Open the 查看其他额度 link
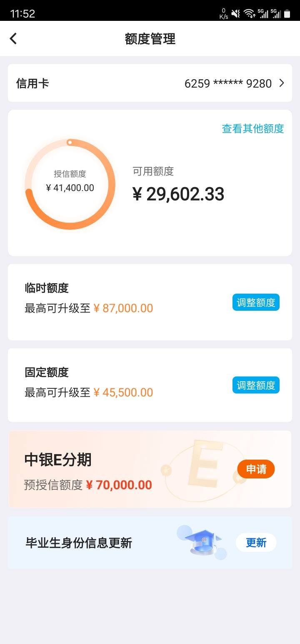 point(253,128)
